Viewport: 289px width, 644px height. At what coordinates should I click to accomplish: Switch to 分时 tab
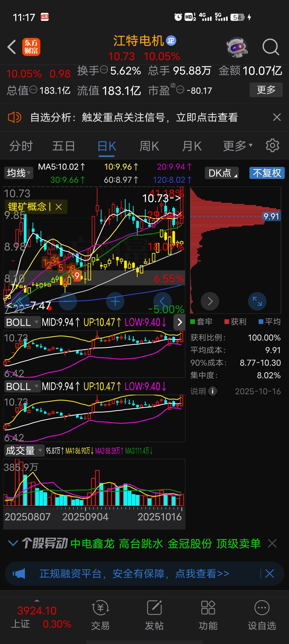click(21, 146)
